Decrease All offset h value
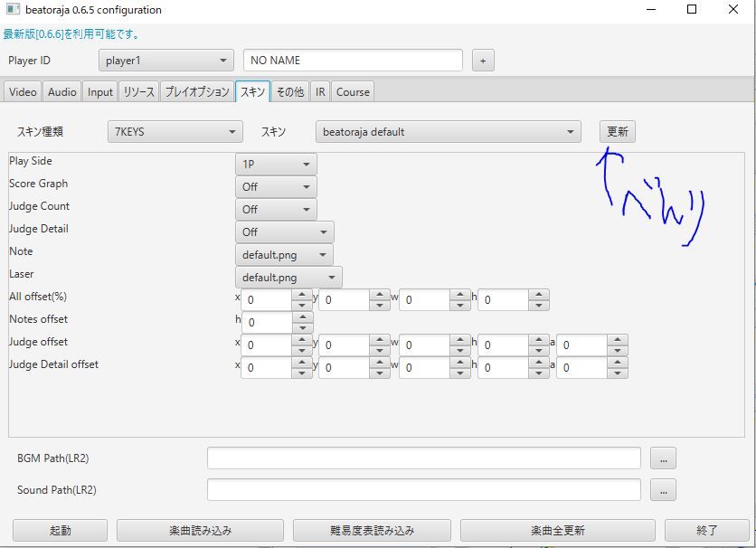 [539, 305]
